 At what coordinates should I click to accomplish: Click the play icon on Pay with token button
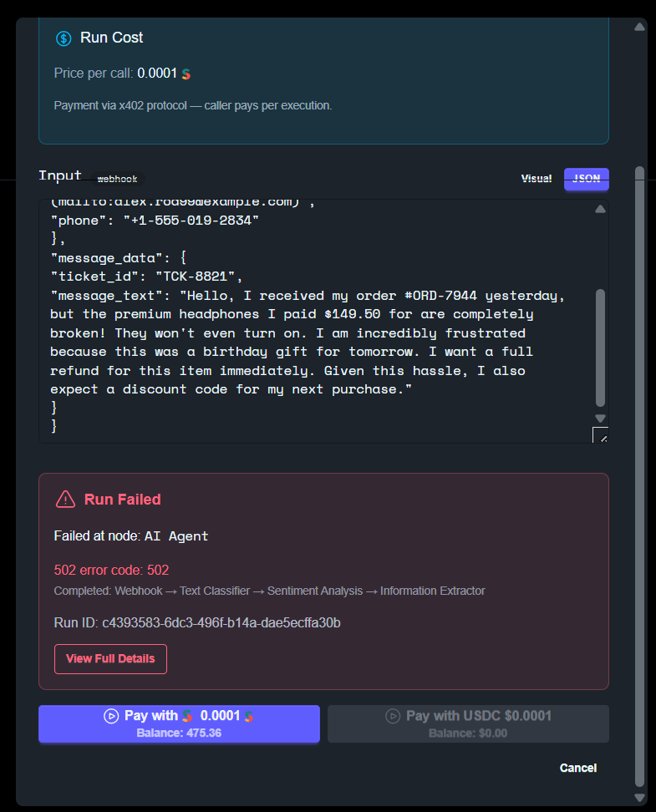point(111,716)
